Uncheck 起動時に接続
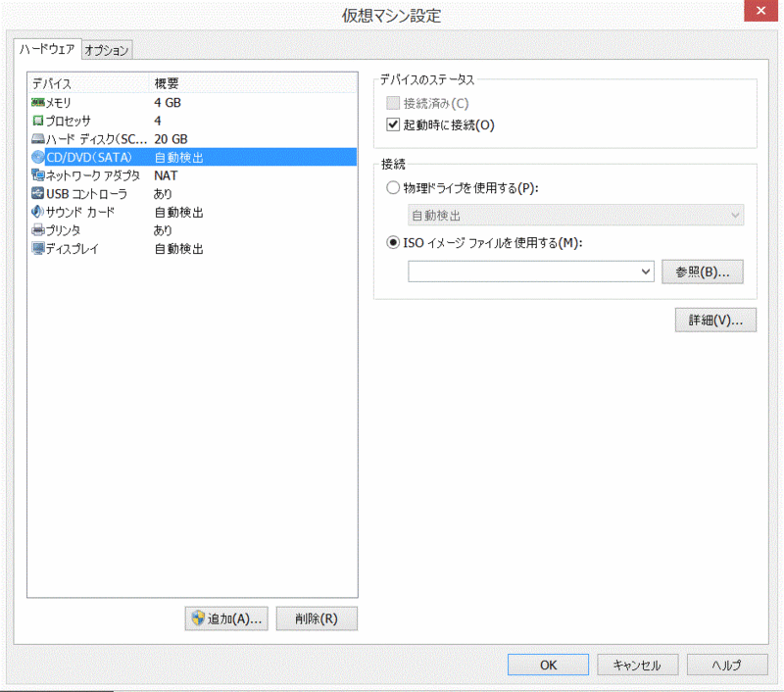 [x=393, y=123]
